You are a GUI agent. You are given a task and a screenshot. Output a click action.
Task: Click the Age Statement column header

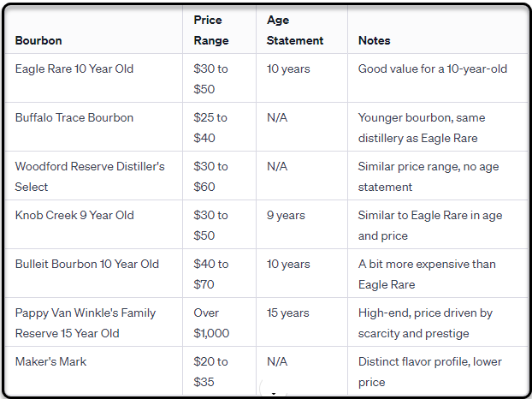click(295, 30)
